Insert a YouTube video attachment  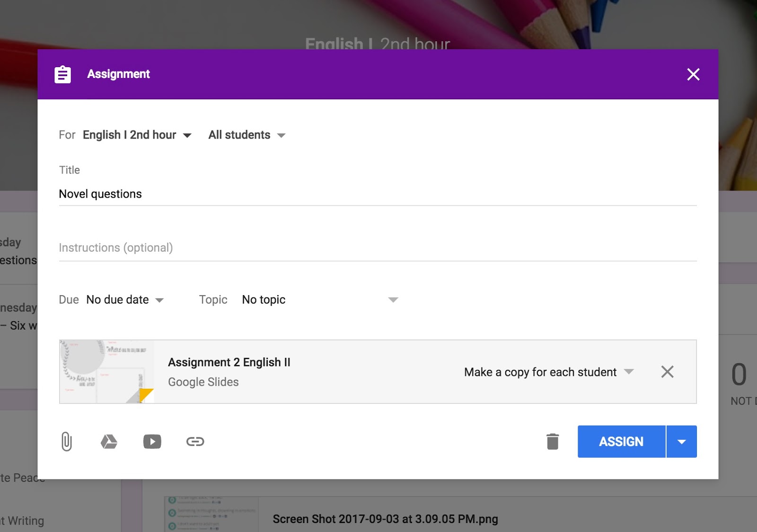152,441
